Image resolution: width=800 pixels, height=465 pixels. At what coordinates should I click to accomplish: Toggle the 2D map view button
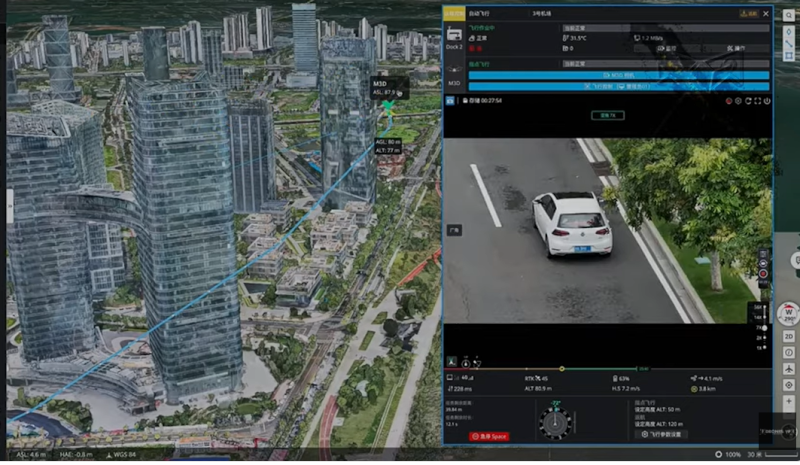789,337
